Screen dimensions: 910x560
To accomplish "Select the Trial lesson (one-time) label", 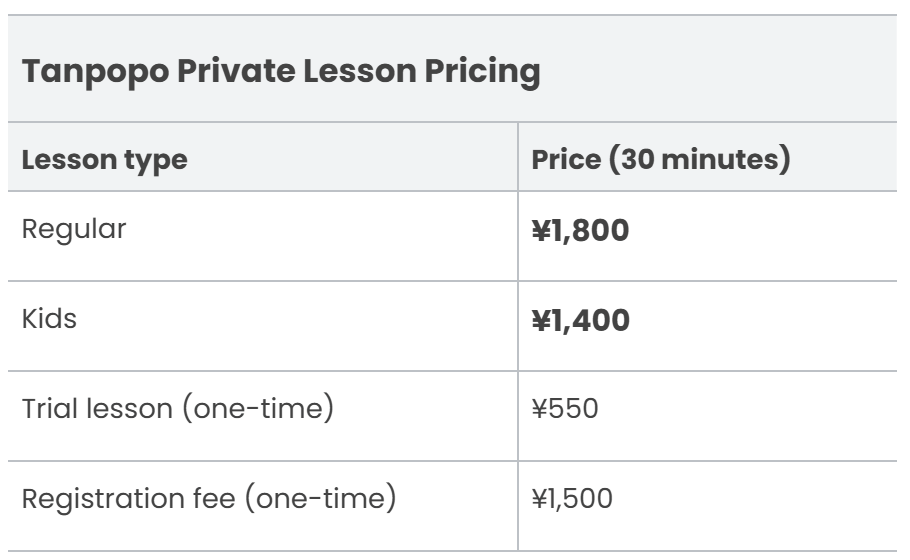I will (x=177, y=408).
